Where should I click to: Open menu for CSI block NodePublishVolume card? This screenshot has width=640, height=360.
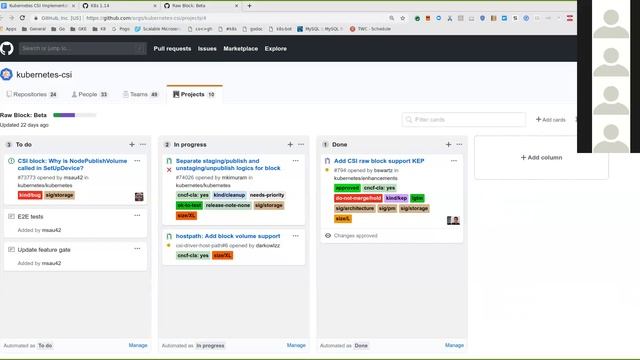137,161
